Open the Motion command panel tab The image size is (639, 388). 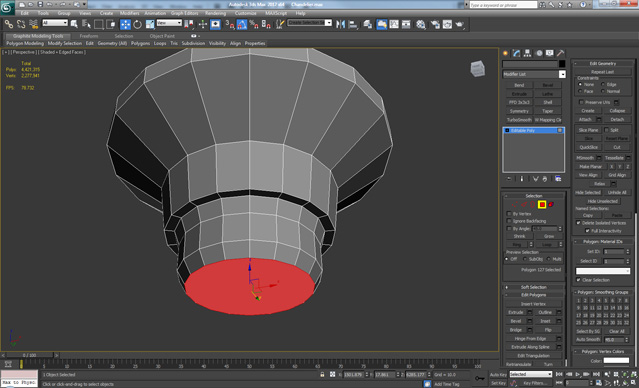tap(539, 53)
